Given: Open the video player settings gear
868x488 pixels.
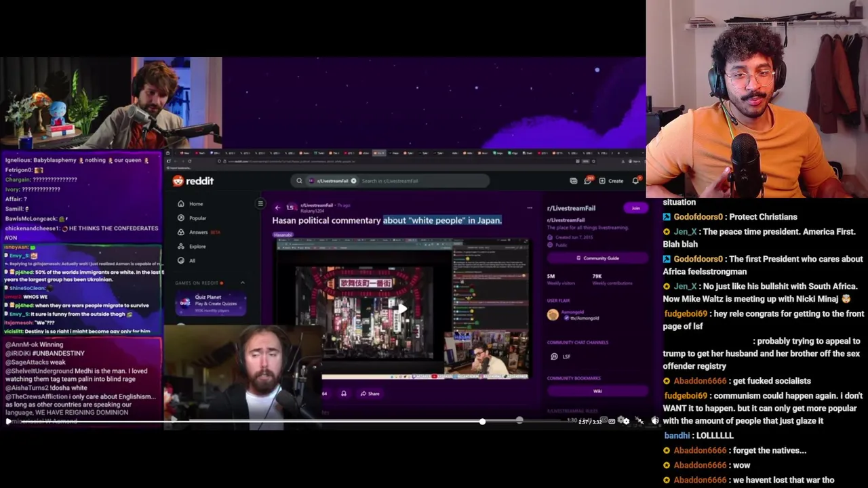Looking at the screenshot, I should click(625, 422).
